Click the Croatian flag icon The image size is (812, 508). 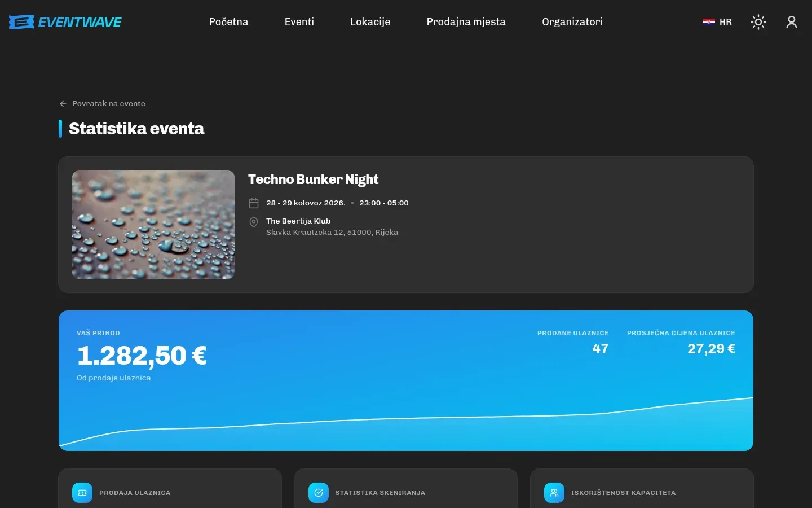click(x=708, y=22)
